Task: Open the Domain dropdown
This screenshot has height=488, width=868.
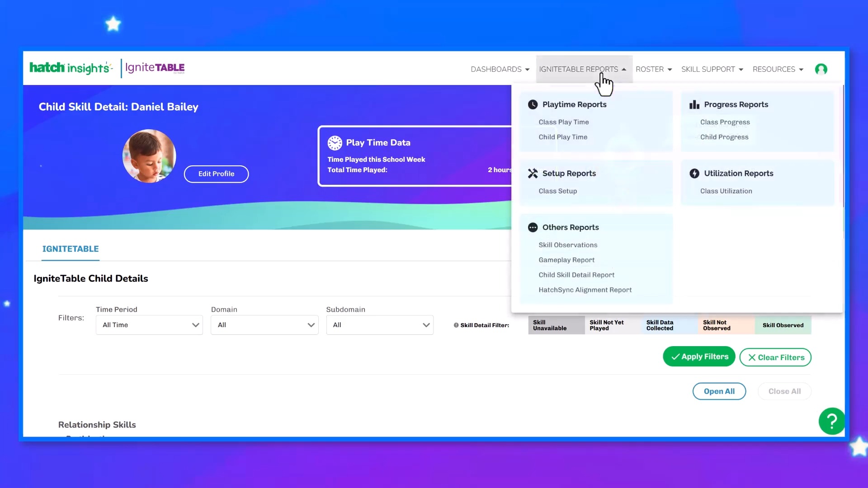Action: coord(264,325)
